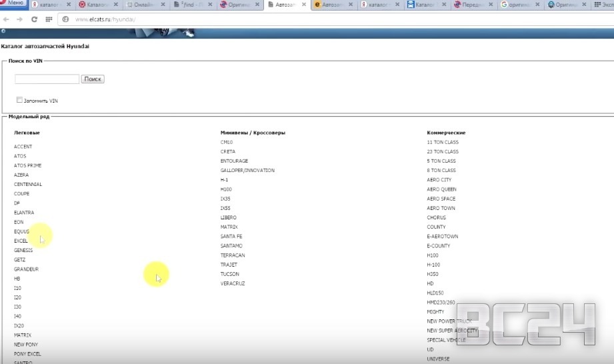
Task: Click the browser Forward arrow
Action: (x=19, y=19)
